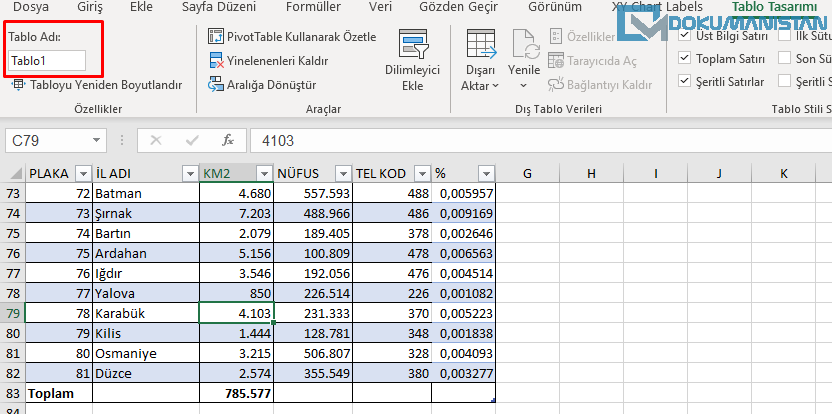Click the NÜFUS cell 128.781

[313, 334]
